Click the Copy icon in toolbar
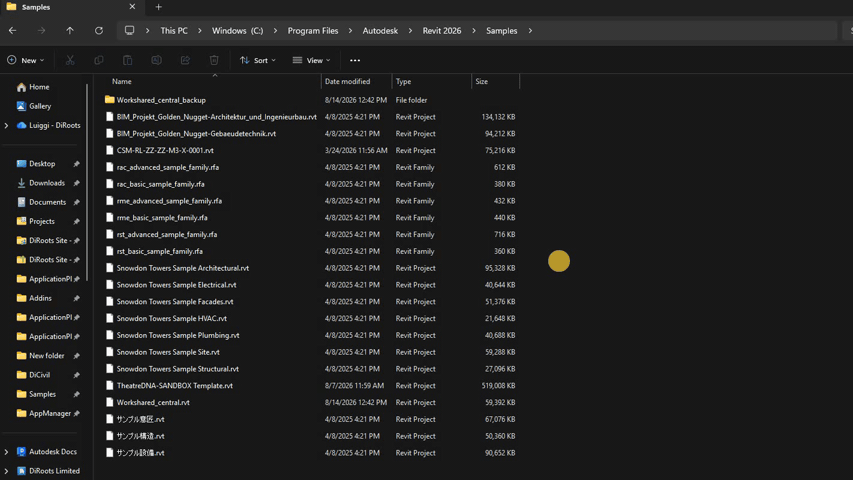The width and height of the screenshot is (853, 480). pyautogui.click(x=98, y=60)
